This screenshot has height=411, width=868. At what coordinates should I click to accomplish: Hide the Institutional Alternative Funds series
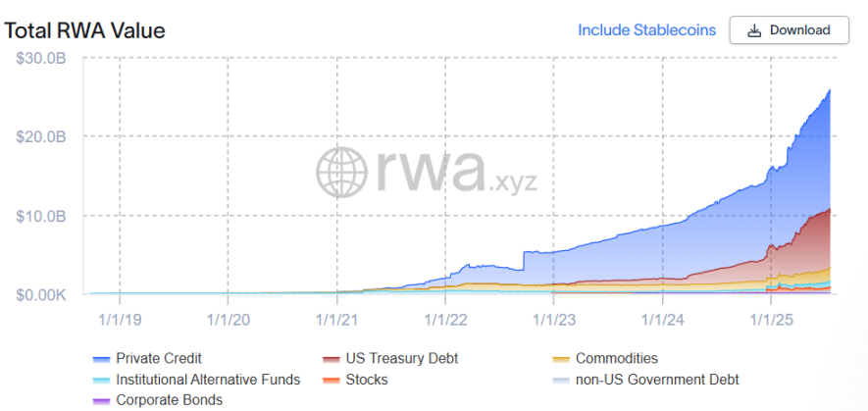[208, 379]
